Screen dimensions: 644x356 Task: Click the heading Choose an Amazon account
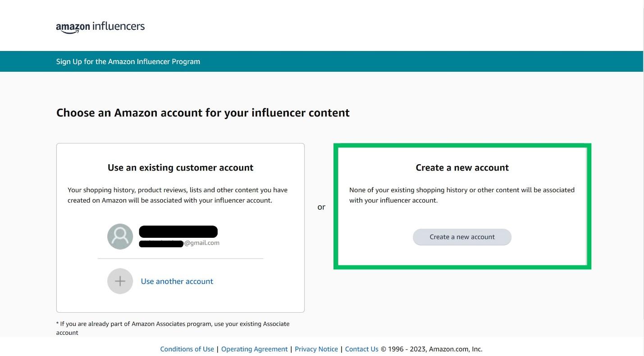[203, 113]
